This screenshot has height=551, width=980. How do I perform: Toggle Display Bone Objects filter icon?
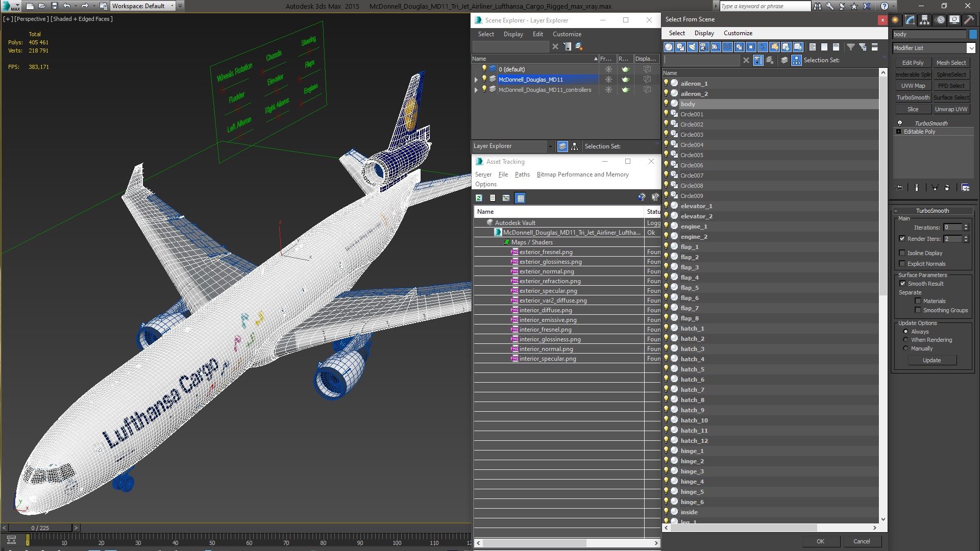[x=763, y=47]
